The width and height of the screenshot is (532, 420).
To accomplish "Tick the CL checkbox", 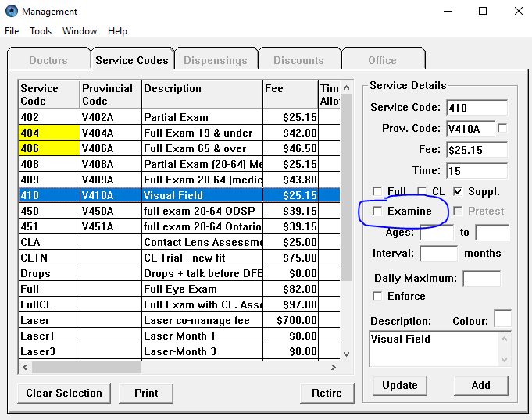I will [422, 191].
